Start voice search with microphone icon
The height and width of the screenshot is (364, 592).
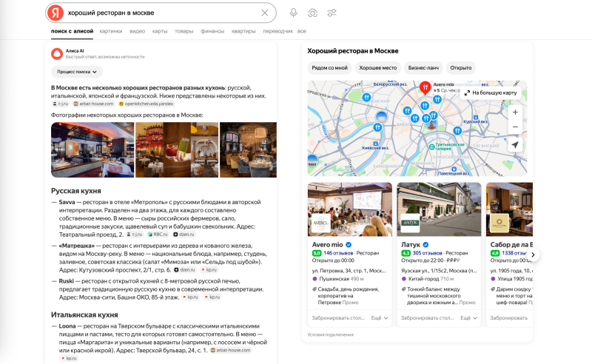pyautogui.click(x=294, y=13)
